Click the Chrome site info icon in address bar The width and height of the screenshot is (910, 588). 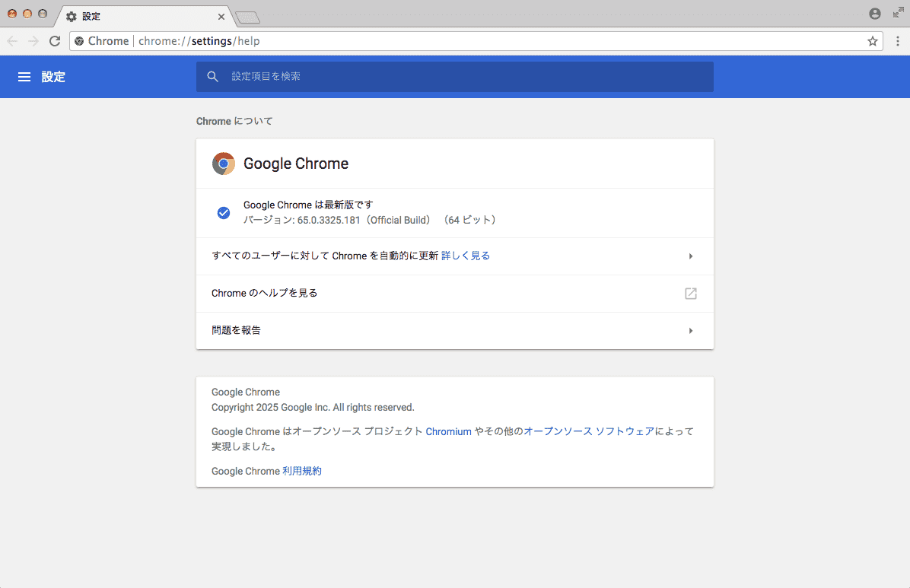pos(79,41)
